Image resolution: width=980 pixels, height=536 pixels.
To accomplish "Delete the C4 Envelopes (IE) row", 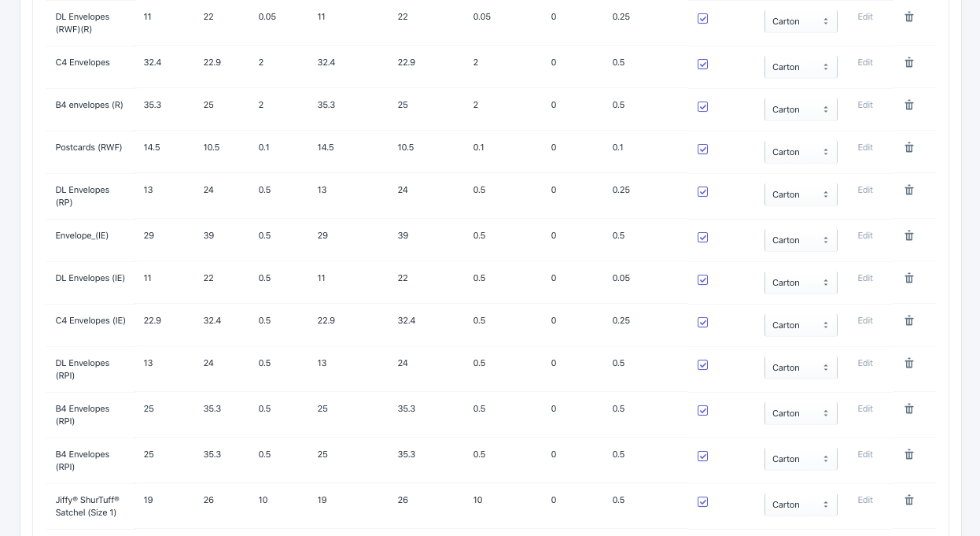I will coord(908,320).
